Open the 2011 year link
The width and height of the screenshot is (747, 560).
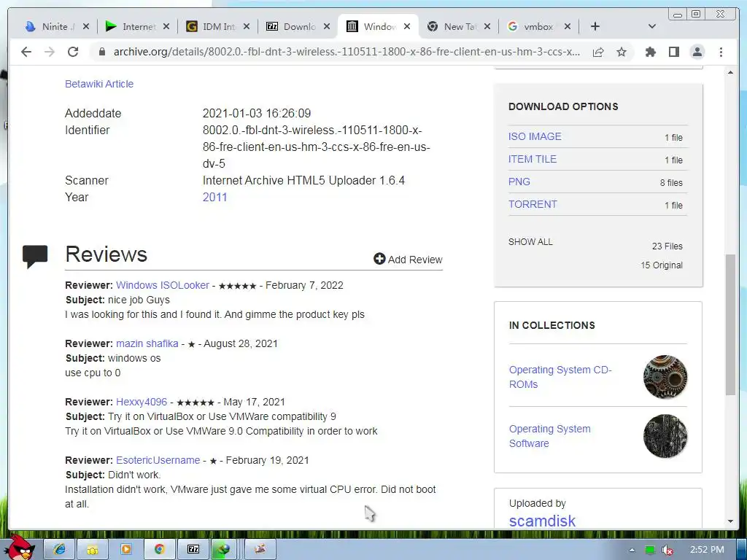tap(215, 197)
